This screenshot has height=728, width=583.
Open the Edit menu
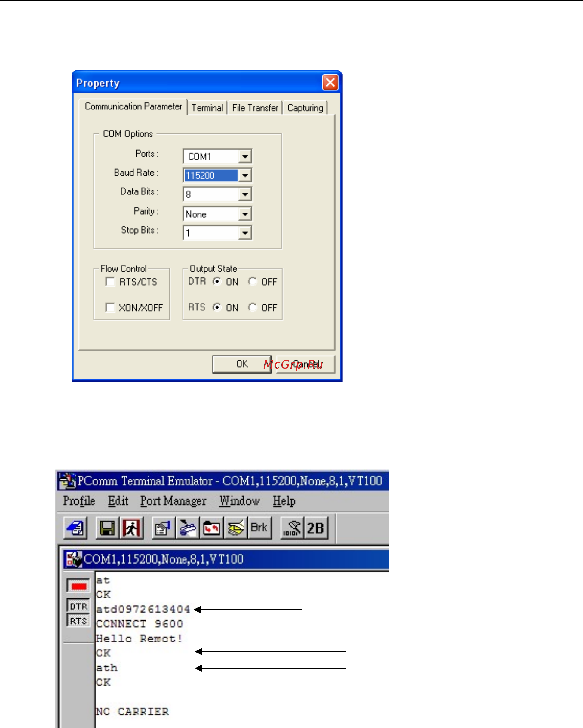click(118, 501)
